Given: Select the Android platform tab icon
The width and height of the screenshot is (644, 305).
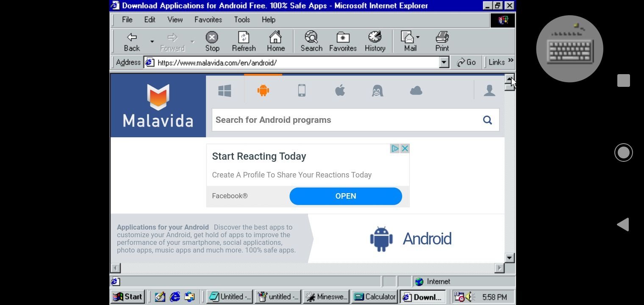Looking at the screenshot, I should 263,90.
